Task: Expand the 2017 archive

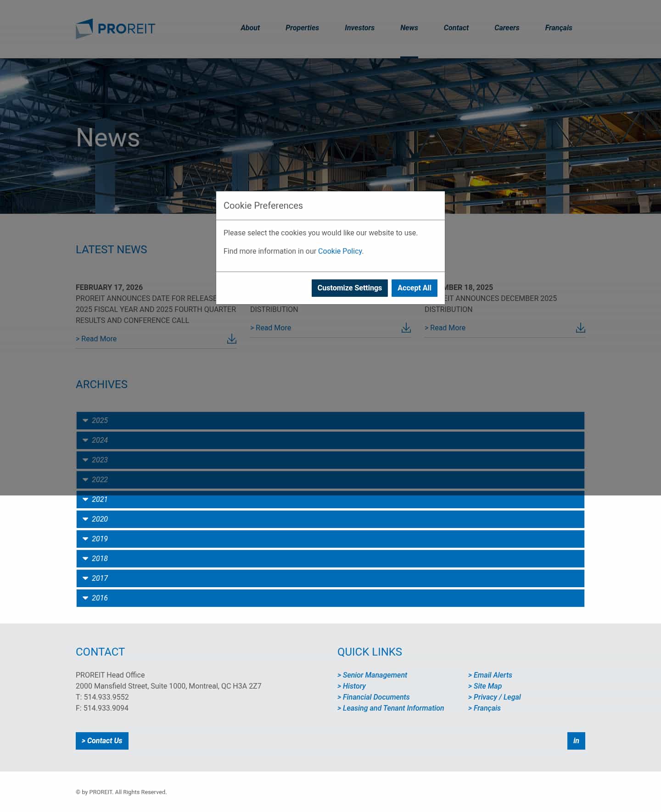Action: tap(330, 578)
